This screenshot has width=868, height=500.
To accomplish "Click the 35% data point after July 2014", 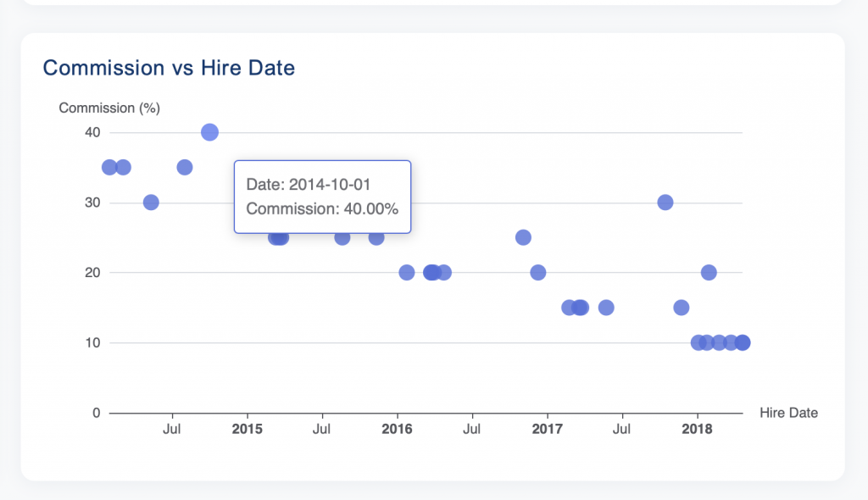I will tap(185, 167).
